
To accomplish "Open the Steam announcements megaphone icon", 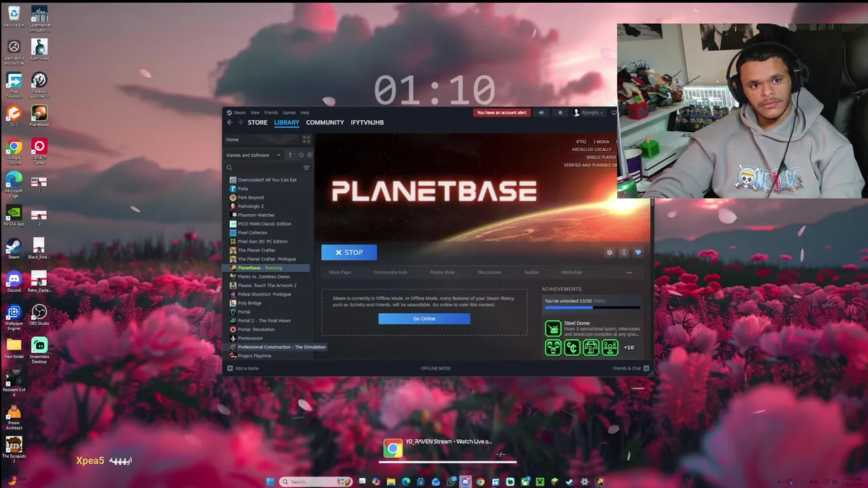I will [x=541, y=113].
